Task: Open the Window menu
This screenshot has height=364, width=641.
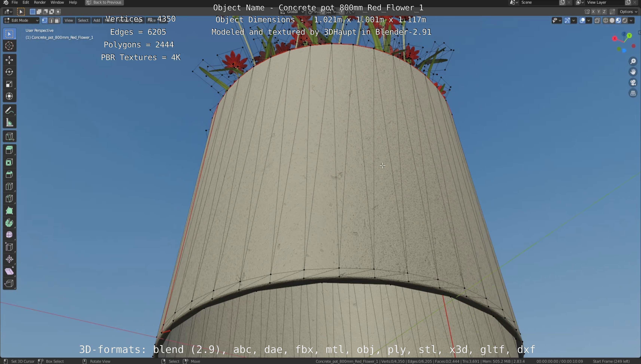Action: click(x=57, y=2)
